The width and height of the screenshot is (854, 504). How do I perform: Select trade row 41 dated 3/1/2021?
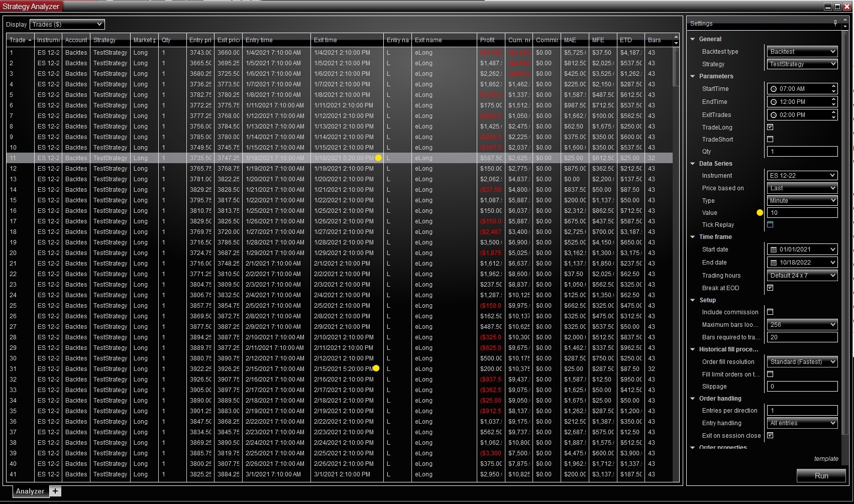tap(340, 474)
